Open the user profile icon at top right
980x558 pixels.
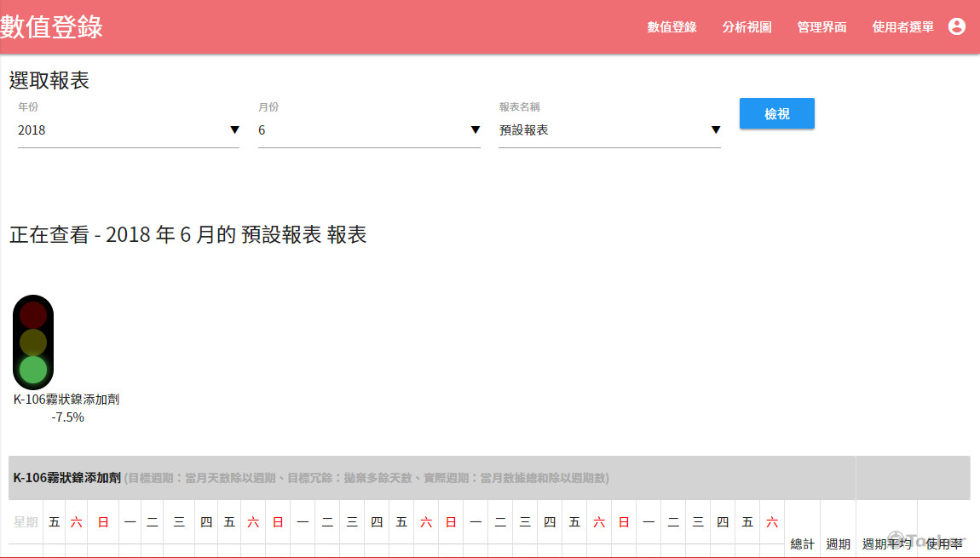957,26
